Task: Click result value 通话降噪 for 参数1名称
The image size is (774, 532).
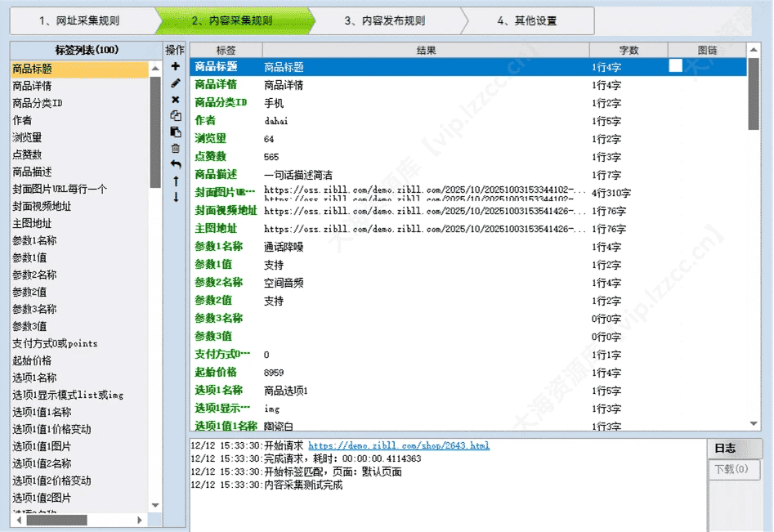Action: tap(284, 247)
